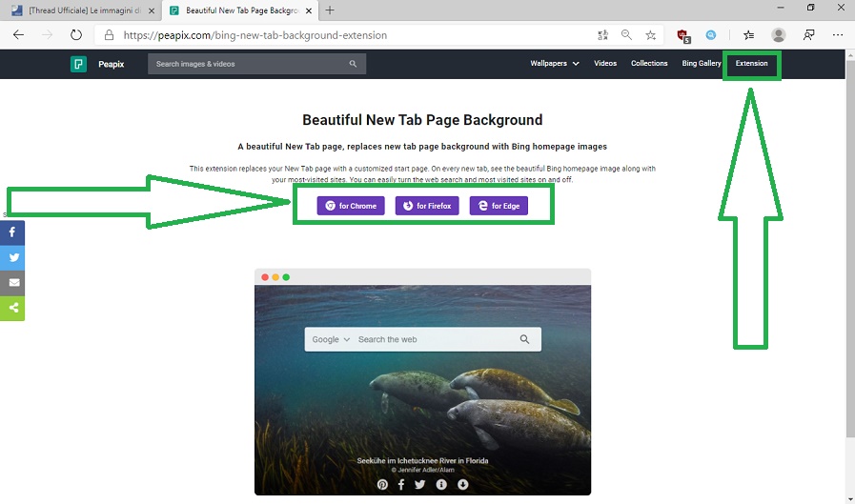Open the Bing Gallery menu item
Viewport: 855px width, 504px height.
pyautogui.click(x=702, y=63)
